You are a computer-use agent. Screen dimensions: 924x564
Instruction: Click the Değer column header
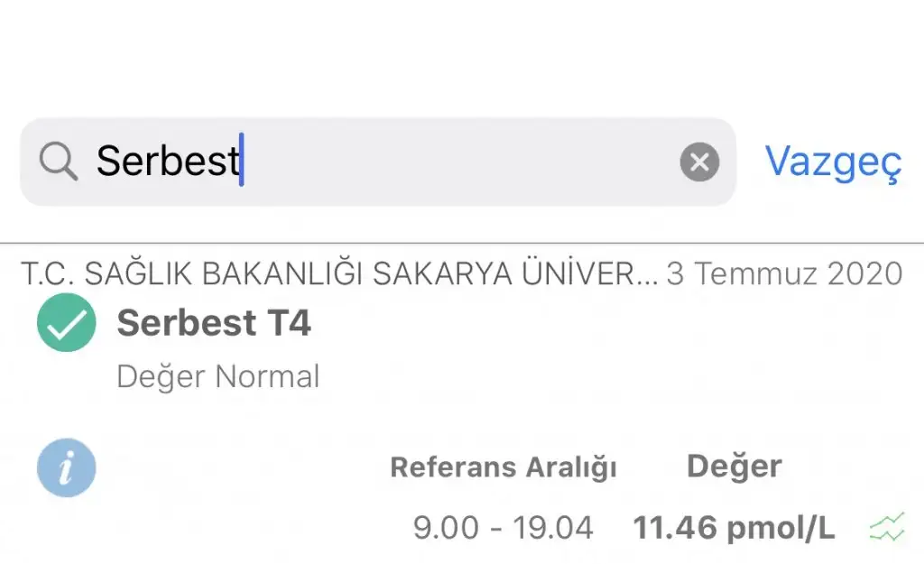coord(735,467)
